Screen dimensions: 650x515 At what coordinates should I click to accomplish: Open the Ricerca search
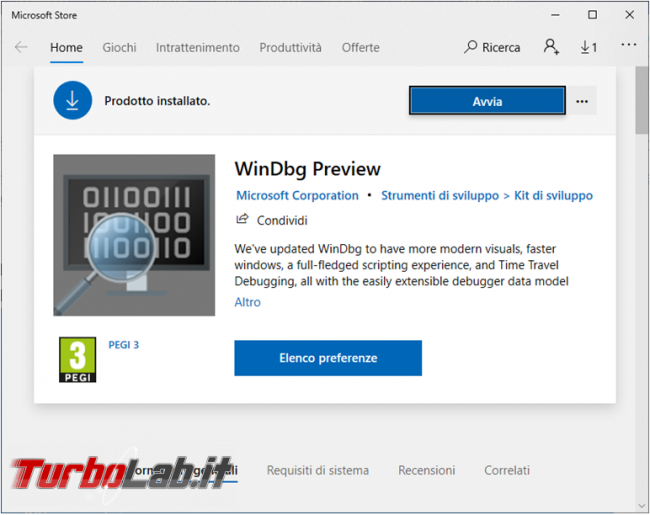[492, 47]
